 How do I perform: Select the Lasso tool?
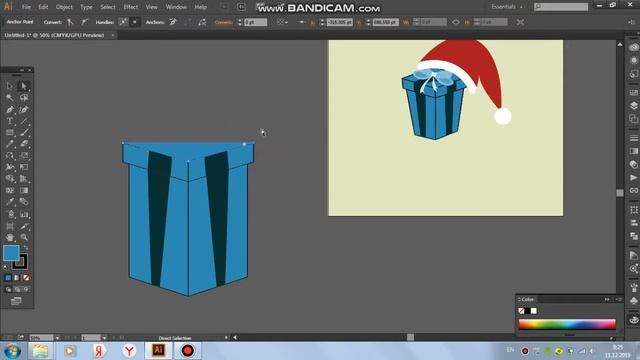pyautogui.click(x=24, y=98)
